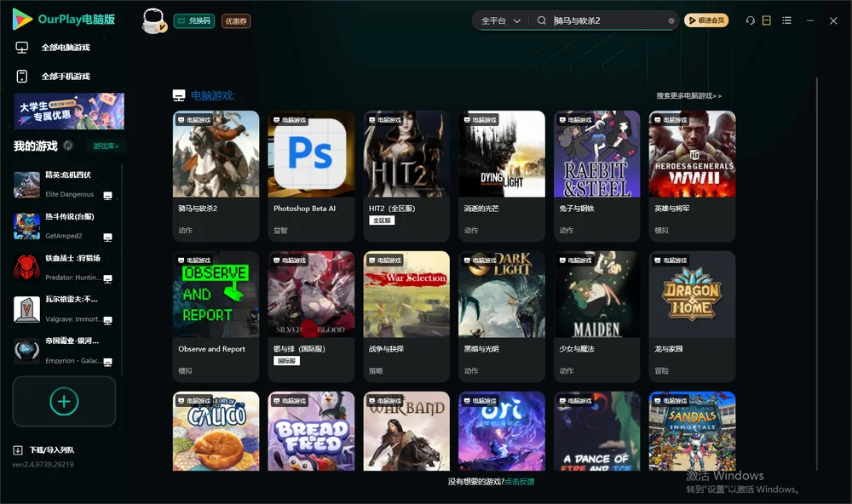Open 全部电脑游戏 in the sidebar
Screen dimensions: 852x504
53,48
